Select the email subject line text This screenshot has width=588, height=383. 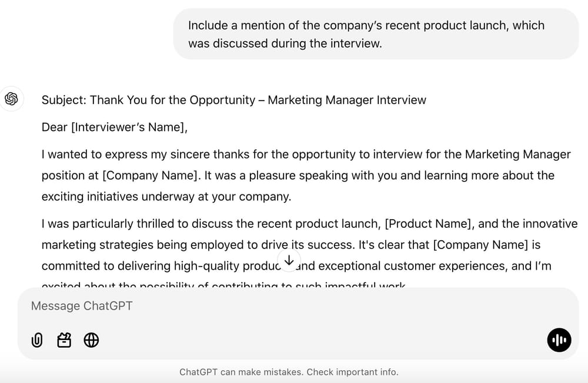(234, 100)
